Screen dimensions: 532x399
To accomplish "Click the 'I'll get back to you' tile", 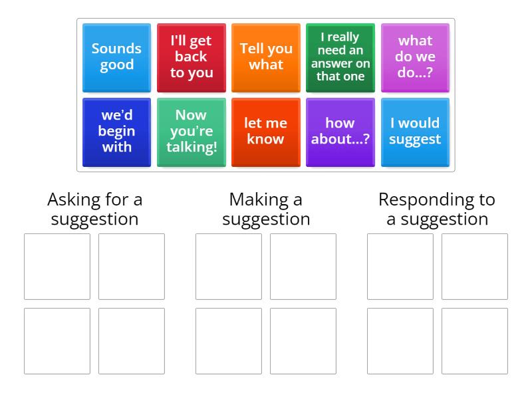I will tap(191, 57).
